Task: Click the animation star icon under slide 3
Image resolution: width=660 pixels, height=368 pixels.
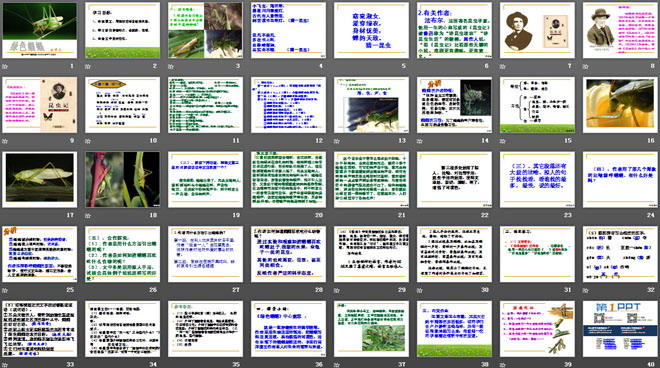Action: point(171,66)
